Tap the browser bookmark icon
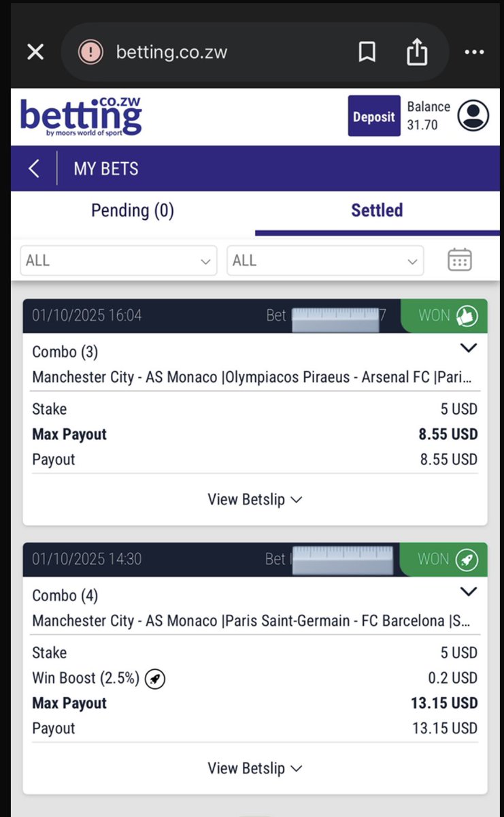Image resolution: width=504 pixels, height=817 pixels. pyautogui.click(x=367, y=52)
